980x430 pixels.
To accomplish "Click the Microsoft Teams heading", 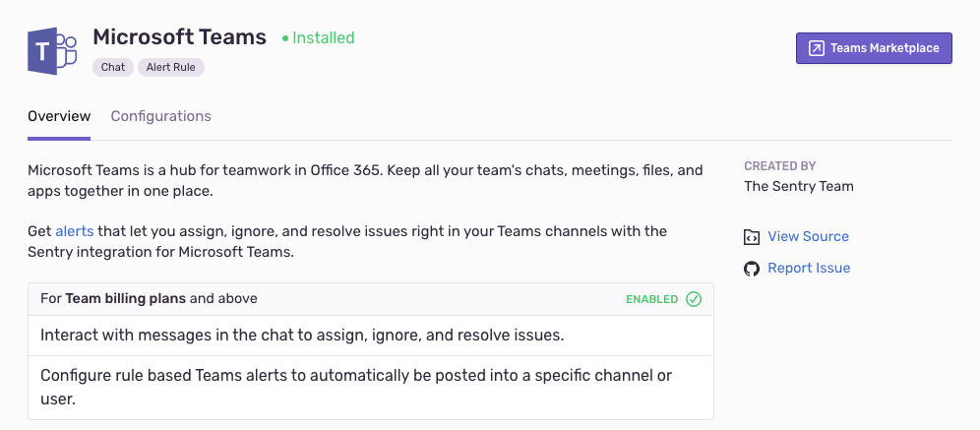I will (179, 37).
